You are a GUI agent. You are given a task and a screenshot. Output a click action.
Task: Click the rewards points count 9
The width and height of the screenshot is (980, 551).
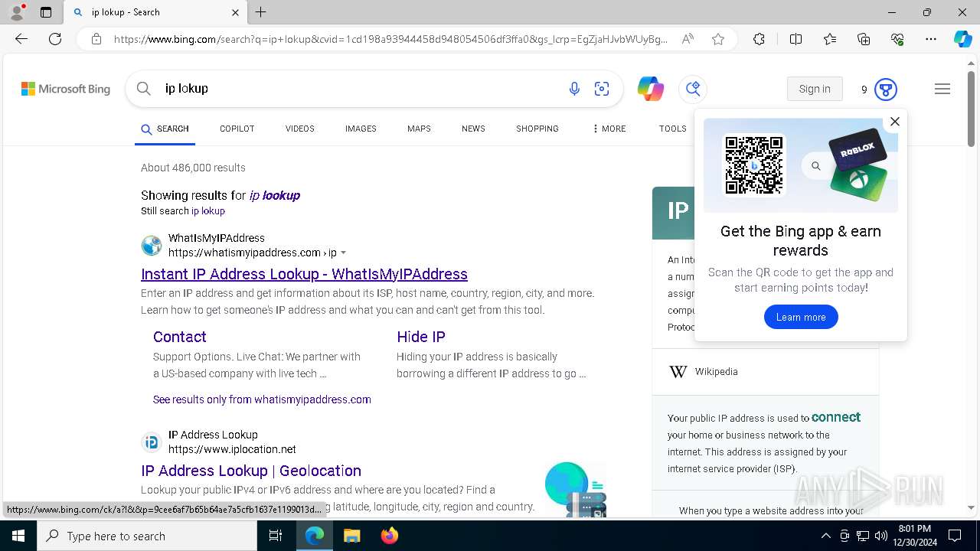tap(864, 90)
